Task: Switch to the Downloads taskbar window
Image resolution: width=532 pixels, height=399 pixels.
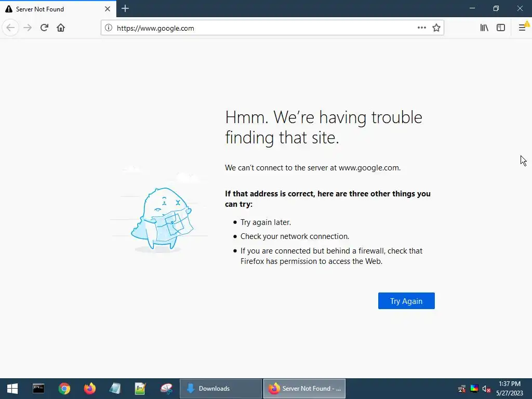Action: point(220,389)
